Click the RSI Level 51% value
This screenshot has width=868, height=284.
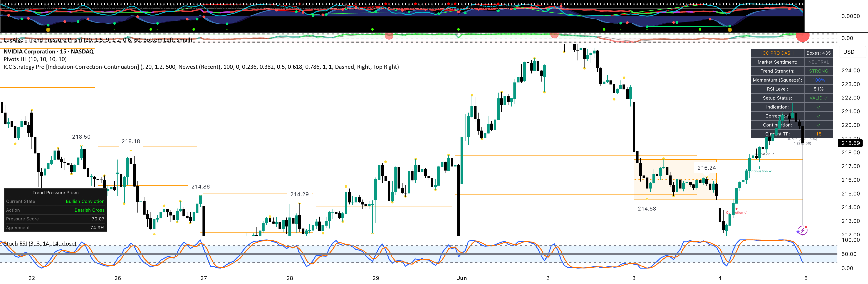(819, 89)
